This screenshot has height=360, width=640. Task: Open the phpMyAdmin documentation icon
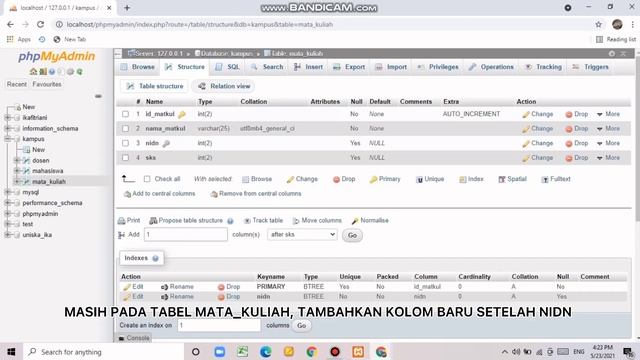pos(52,71)
